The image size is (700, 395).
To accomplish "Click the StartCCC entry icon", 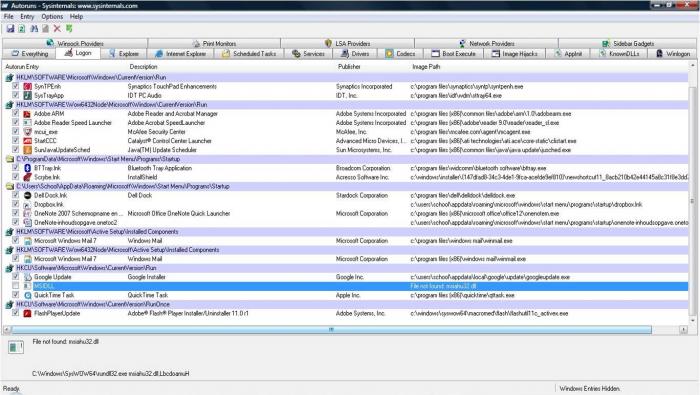I will [28, 141].
